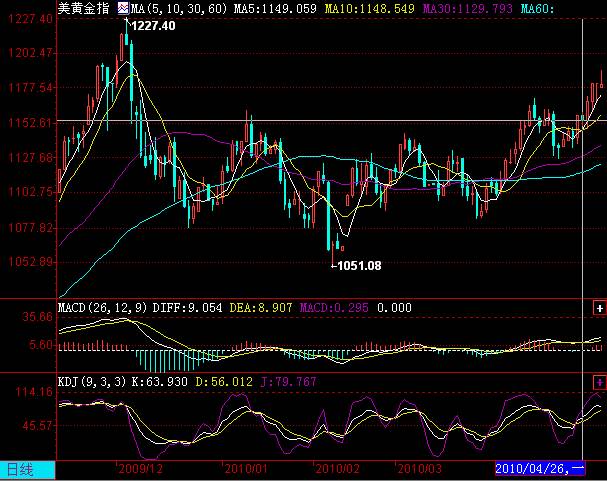The width and height of the screenshot is (607, 481).
Task: Click the 2010/01 date label
Action: click(246, 469)
